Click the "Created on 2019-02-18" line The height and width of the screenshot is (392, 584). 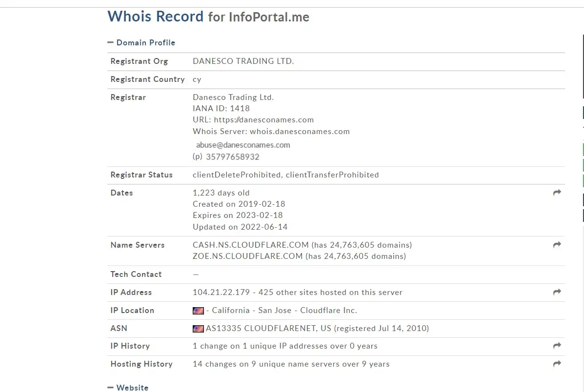[x=239, y=204]
